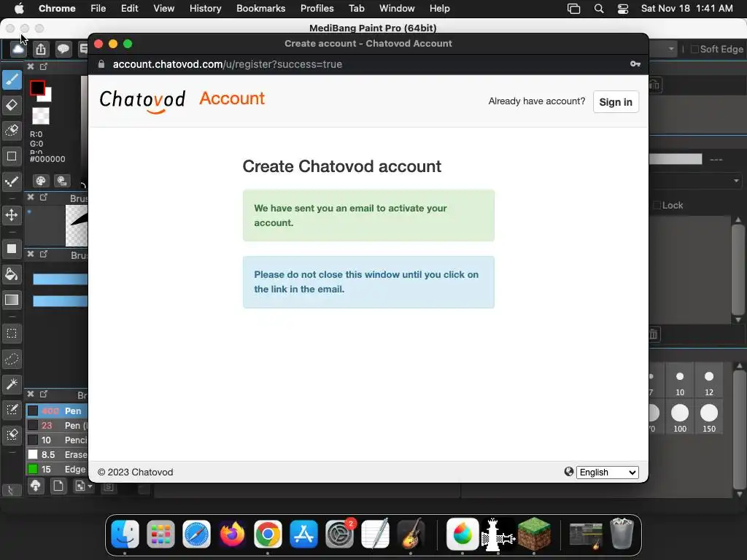Pop out the Color panel
The width and height of the screenshot is (747, 560).
coord(44,66)
